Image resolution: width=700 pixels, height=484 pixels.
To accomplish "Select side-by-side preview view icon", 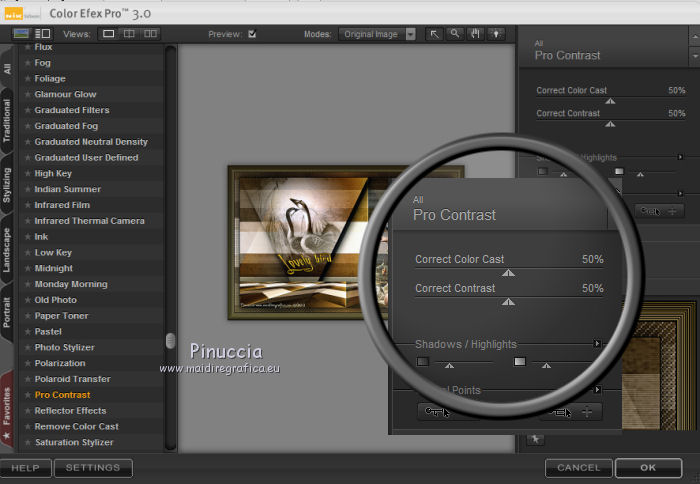I will point(150,34).
